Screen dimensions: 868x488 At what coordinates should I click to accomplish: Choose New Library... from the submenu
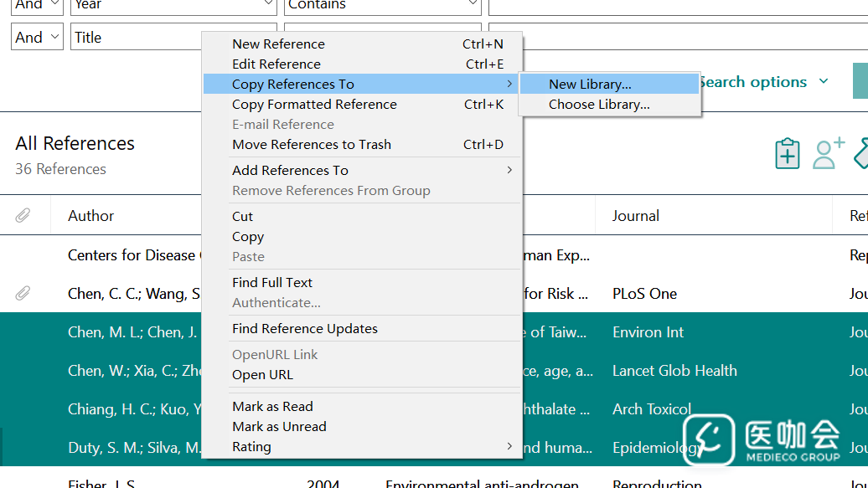[x=590, y=85]
